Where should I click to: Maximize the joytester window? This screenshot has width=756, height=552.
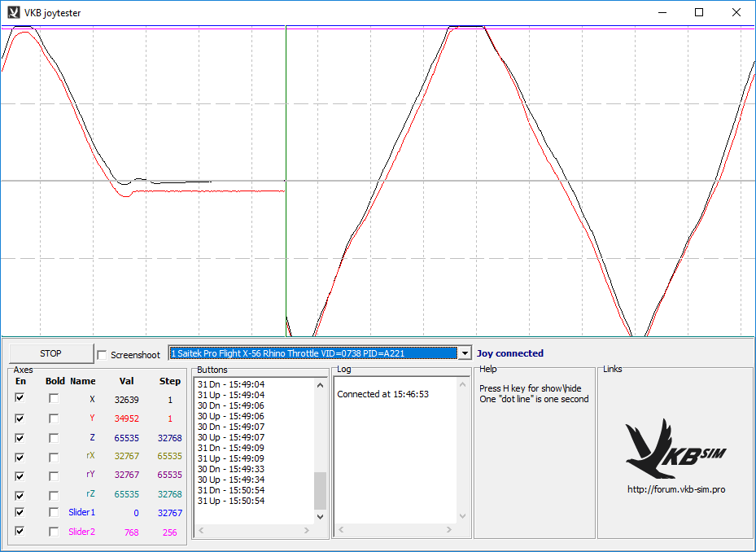(x=698, y=12)
